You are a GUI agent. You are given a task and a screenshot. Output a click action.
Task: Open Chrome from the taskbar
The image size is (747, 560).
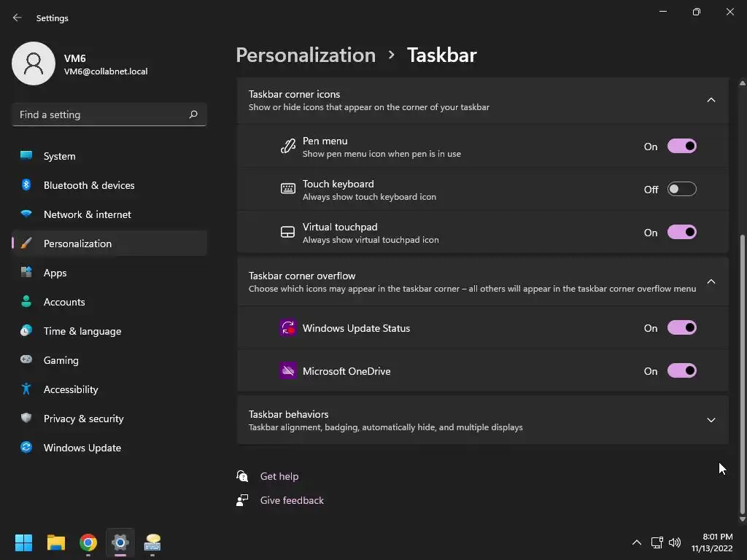(x=88, y=542)
